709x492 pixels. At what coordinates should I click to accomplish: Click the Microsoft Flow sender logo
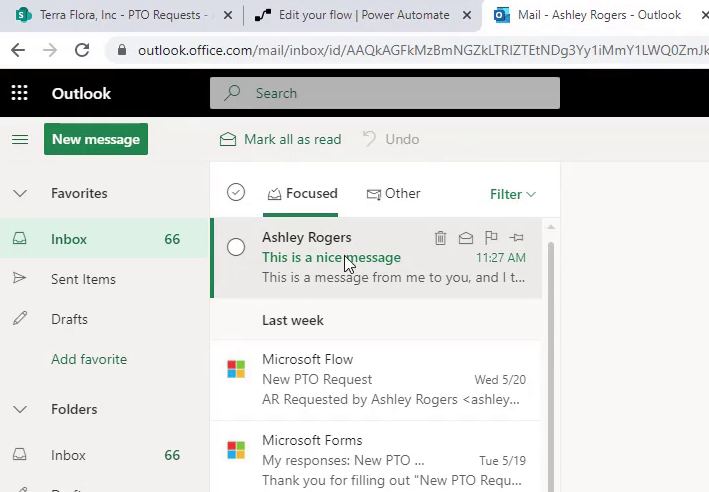point(236,369)
